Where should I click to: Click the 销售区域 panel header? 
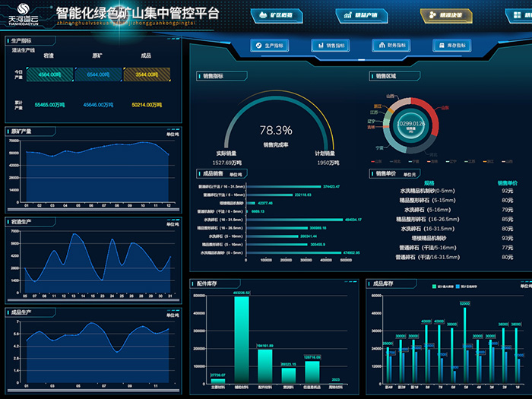(394, 76)
